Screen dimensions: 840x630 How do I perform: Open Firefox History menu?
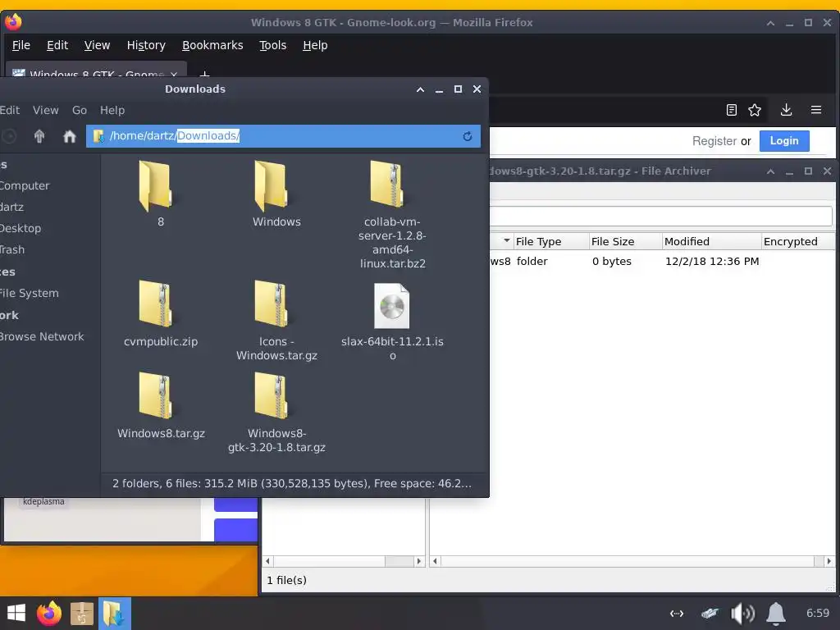146,46
